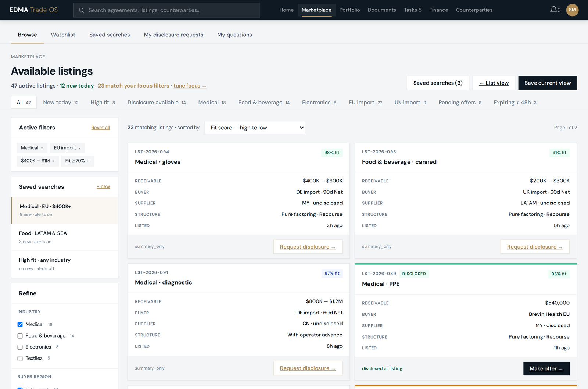Viewport: 588px width, 389px height.
Task: Open Counterparties nav item
Action: pyautogui.click(x=474, y=10)
